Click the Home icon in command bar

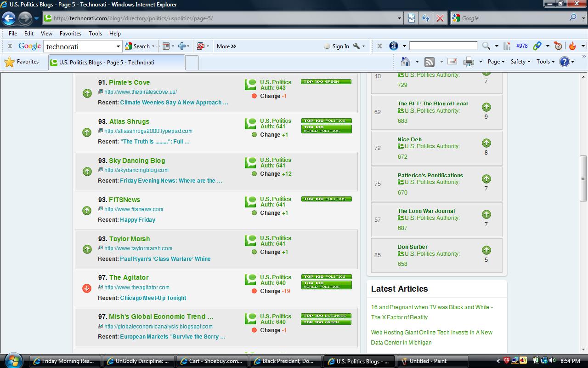point(405,62)
